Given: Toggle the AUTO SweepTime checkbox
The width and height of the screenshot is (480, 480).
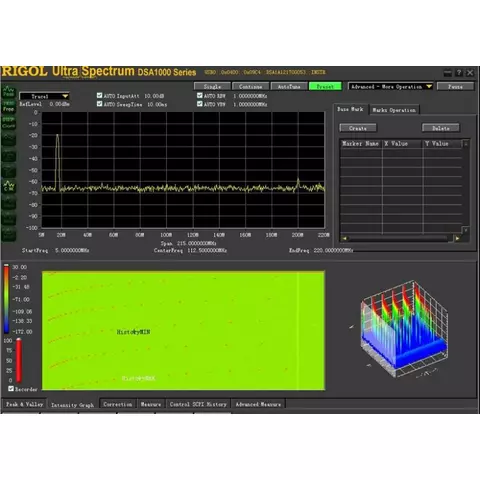Looking at the screenshot, I should (99, 104).
